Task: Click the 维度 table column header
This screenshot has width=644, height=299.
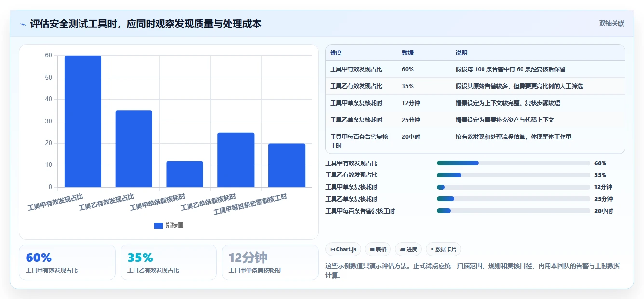Action: point(336,53)
